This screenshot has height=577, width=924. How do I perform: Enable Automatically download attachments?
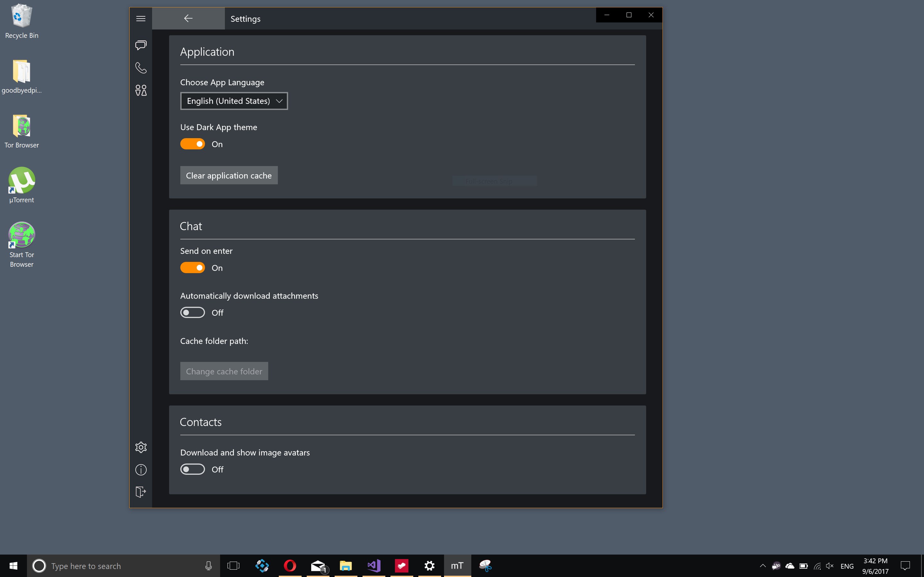tap(193, 312)
